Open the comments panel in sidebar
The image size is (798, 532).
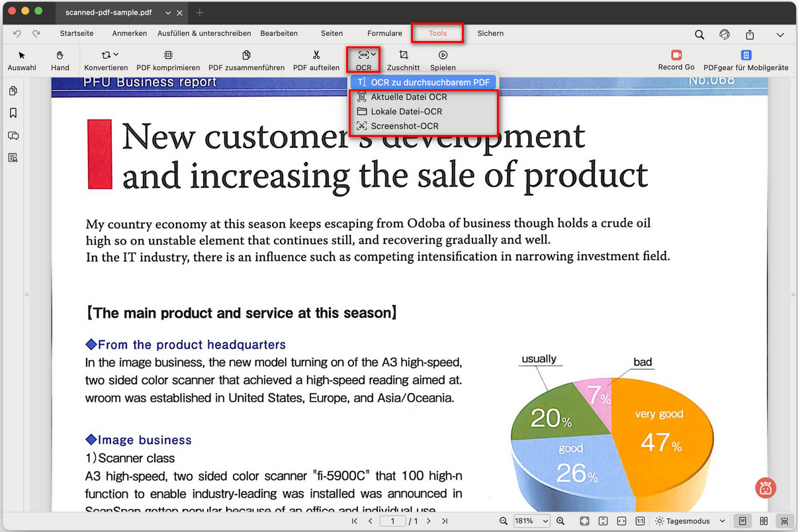pos(13,136)
